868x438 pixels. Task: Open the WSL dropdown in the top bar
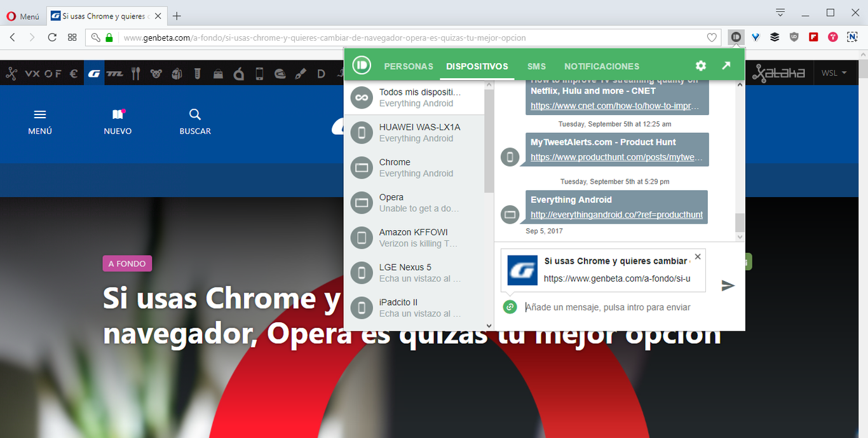(x=836, y=72)
